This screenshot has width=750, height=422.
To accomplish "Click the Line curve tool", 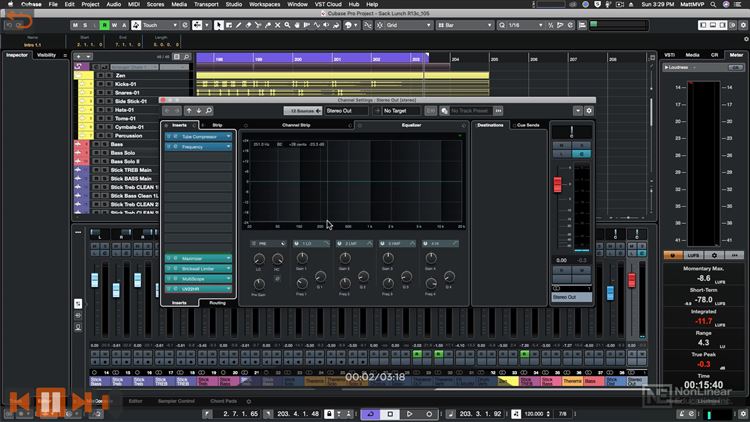I will click(317, 25).
